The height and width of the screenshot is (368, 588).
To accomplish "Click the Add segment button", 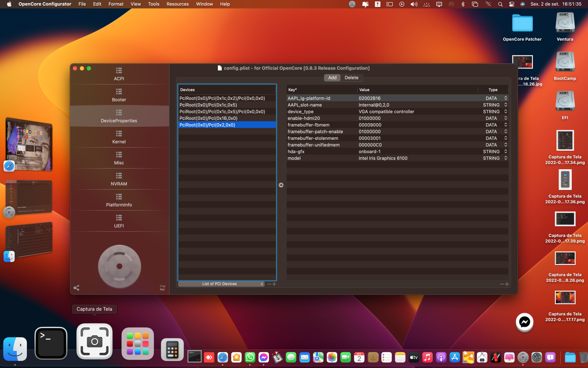I will (x=332, y=77).
